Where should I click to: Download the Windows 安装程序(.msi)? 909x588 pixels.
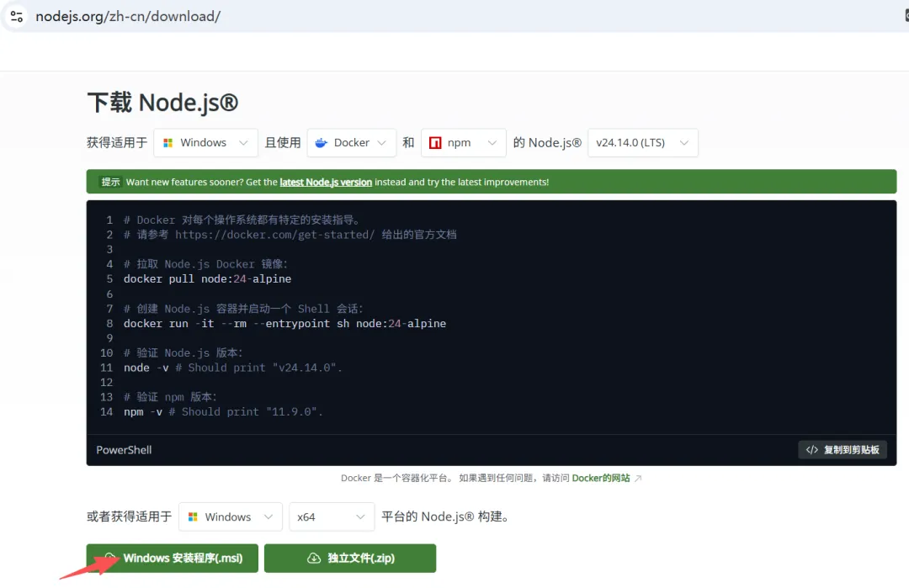(173, 558)
